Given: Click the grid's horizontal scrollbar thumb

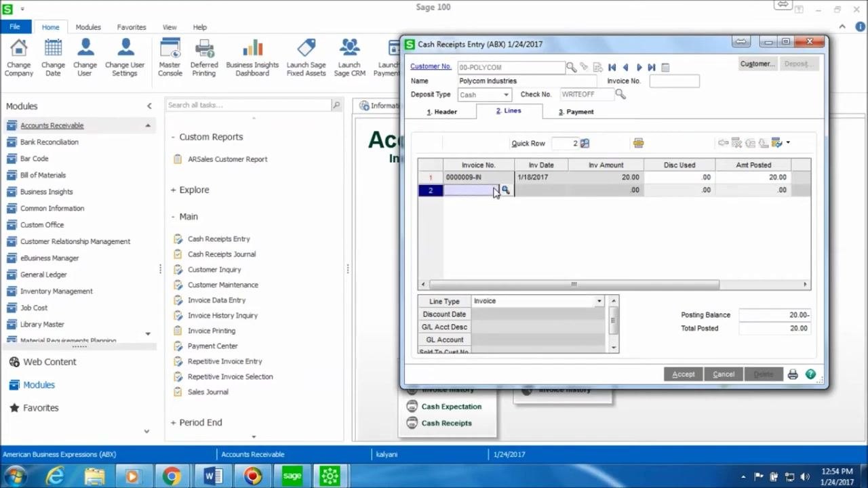Looking at the screenshot, I should coord(574,285).
